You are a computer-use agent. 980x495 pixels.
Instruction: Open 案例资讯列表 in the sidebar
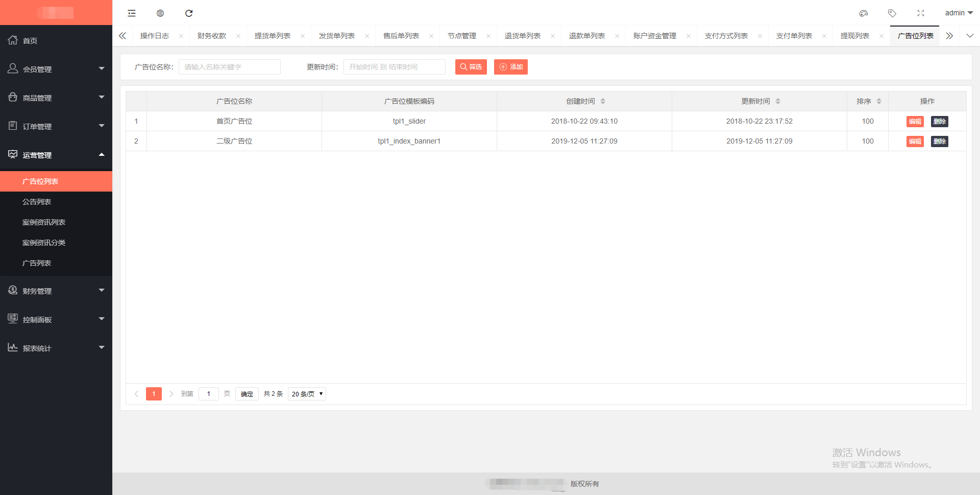coord(56,222)
